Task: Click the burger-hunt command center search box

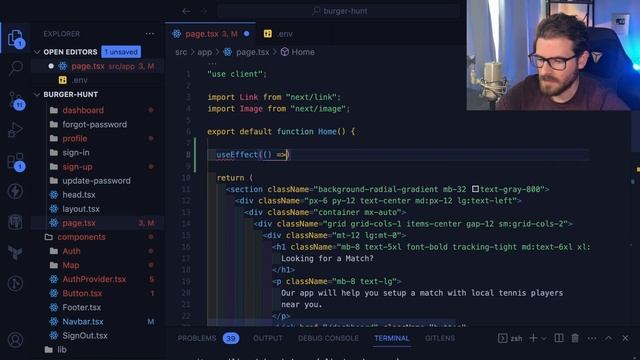Action: [340, 11]
